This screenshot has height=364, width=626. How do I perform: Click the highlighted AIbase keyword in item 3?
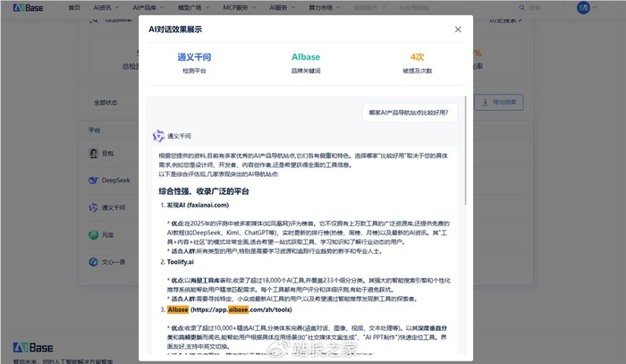pos(178,309)
